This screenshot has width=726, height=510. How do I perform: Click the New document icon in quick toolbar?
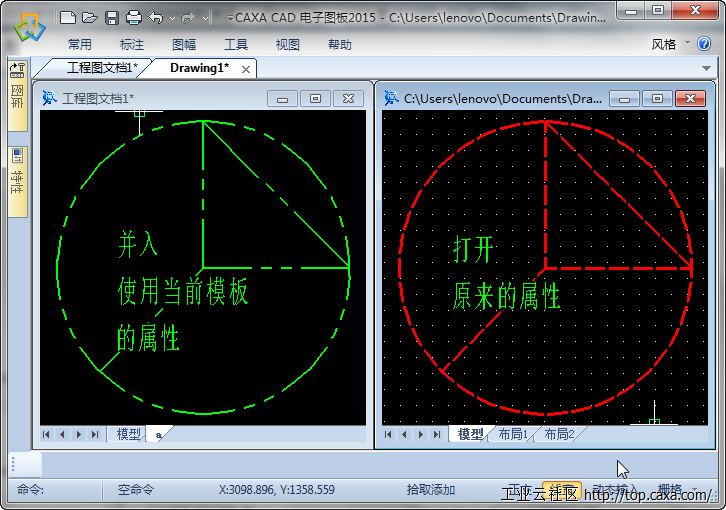point(67,17)
